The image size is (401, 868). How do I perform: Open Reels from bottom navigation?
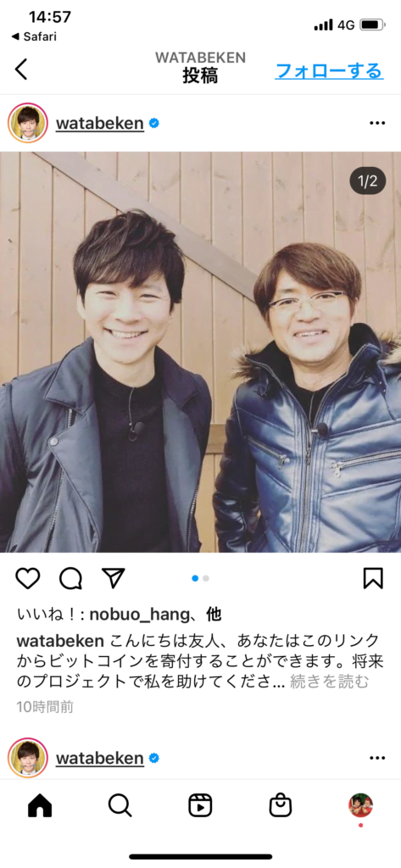coord(200,805)
